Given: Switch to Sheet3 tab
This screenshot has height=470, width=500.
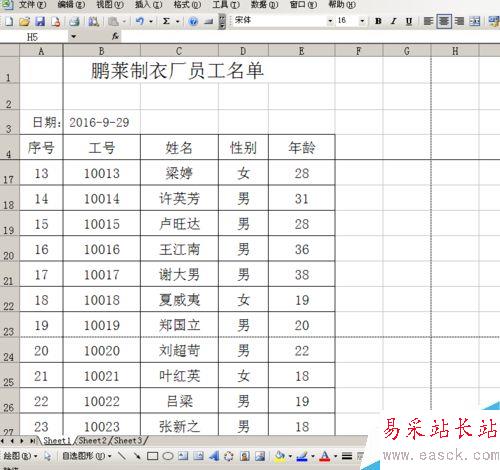Looking at the screenshot, I should pyautogui.click(x=128, y=441).
